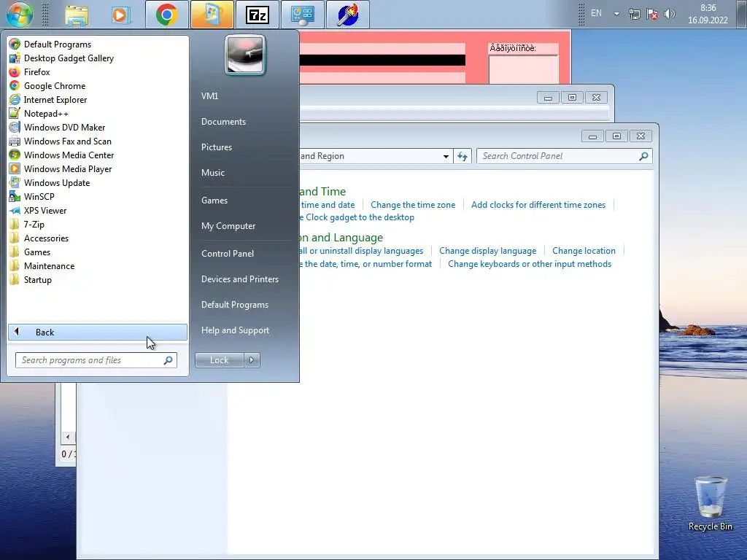The height and width of the screenshot is (560, 747).
Task: Open Documents from the Start menu
Action: pyautogui.click(x=223, y=122)
